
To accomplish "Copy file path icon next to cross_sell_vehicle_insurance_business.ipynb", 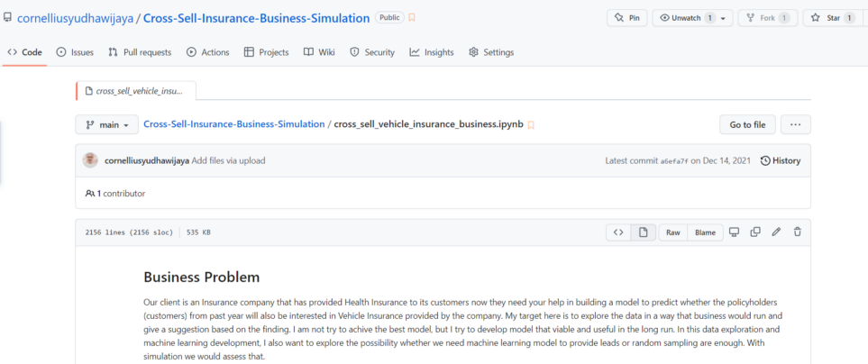I will 531,125.
